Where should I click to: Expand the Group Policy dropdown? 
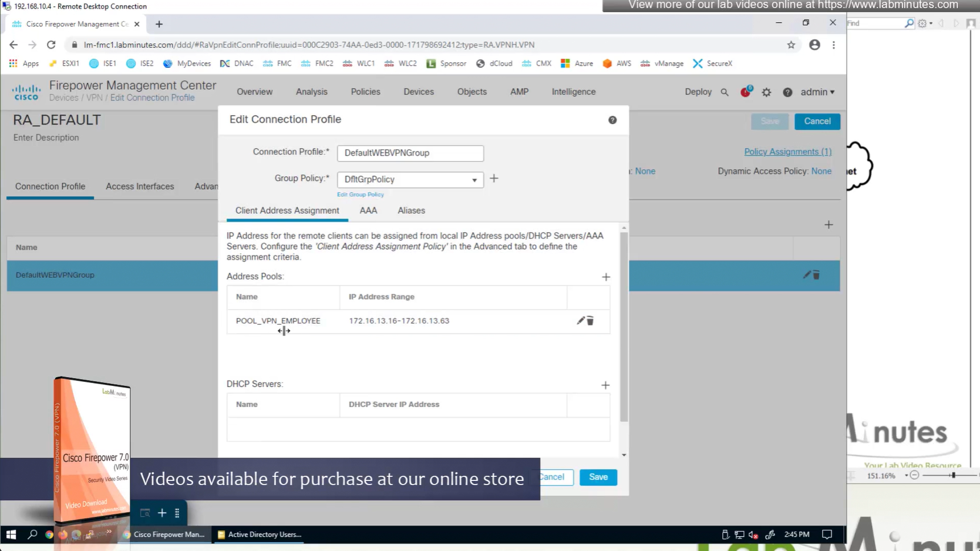point(474,180)
